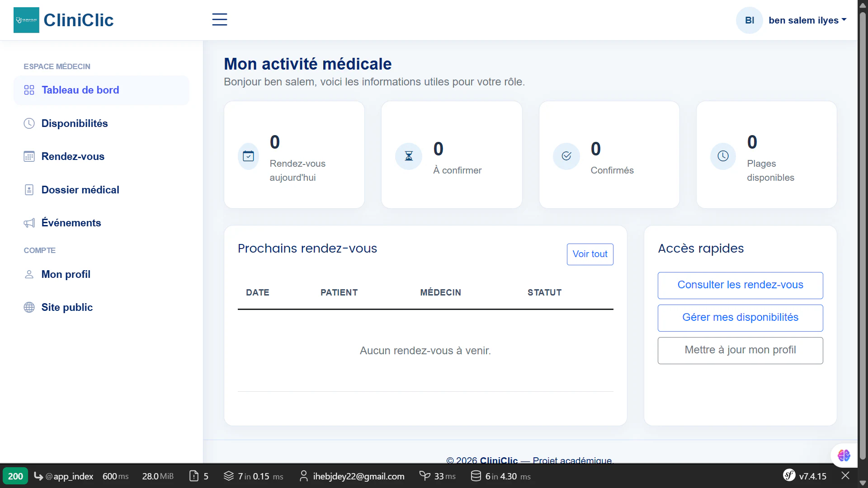The image size is (868, 488).
Task: Click the 'Mon activité médicale' heading
Action: [x=308, y=64]
